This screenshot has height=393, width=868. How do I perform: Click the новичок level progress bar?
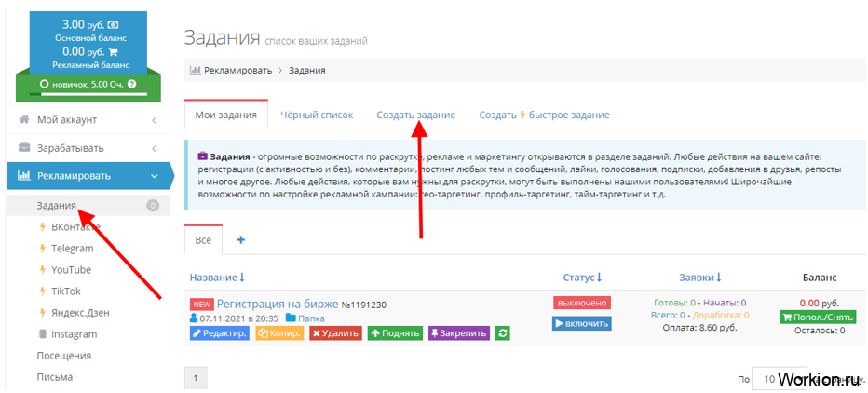click(88, 95)
